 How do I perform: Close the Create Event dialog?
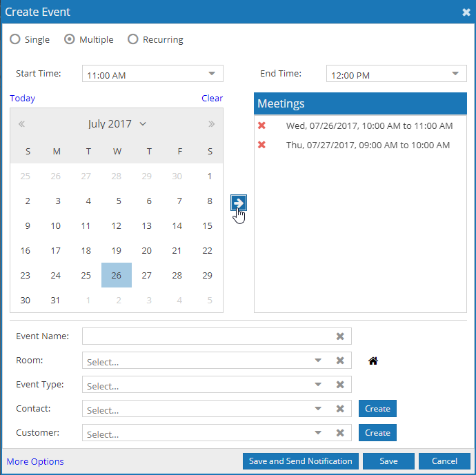(466, 12)
